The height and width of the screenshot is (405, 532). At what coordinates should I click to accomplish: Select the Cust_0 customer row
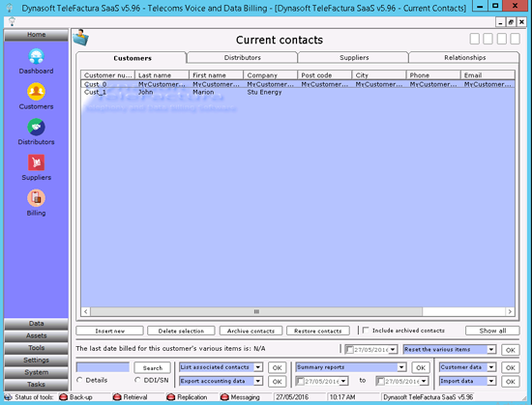point(298,84)
